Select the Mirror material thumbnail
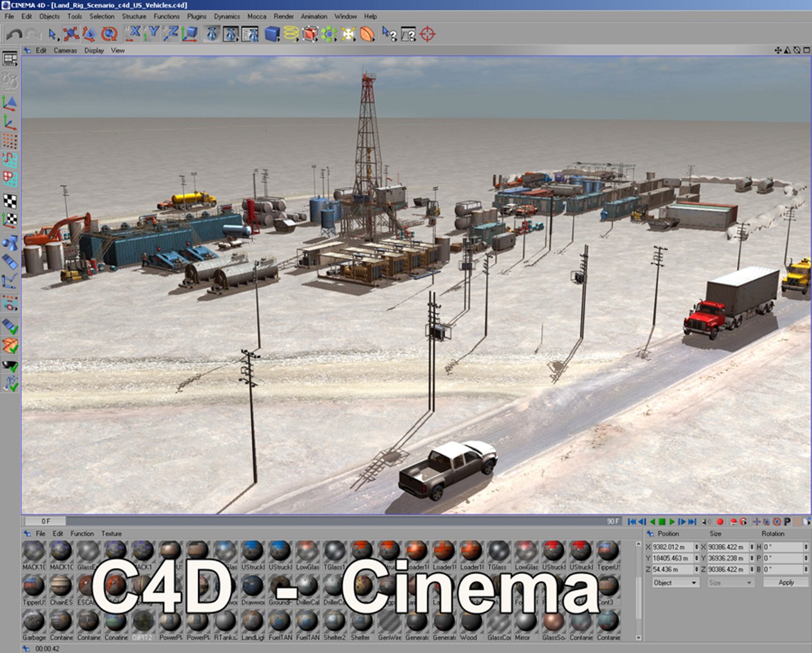The image size is (812, 653). pyautogui.click(x=525, y=624)
